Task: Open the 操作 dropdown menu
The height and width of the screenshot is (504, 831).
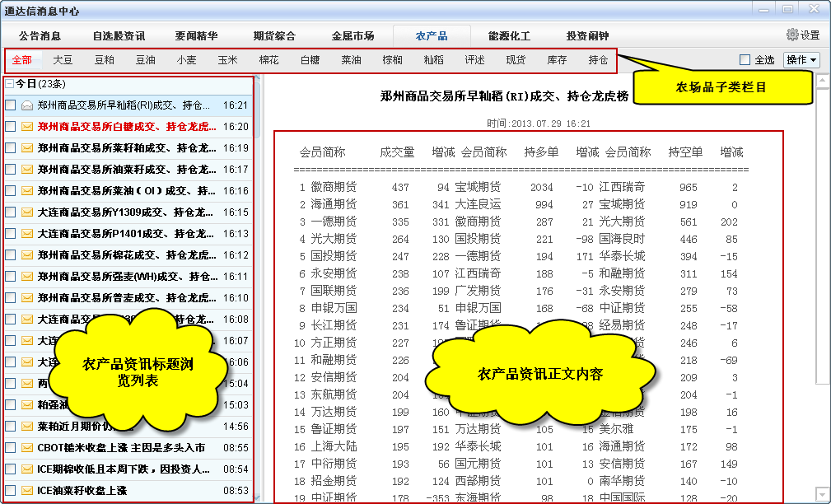Action: (x=801, y=60)
